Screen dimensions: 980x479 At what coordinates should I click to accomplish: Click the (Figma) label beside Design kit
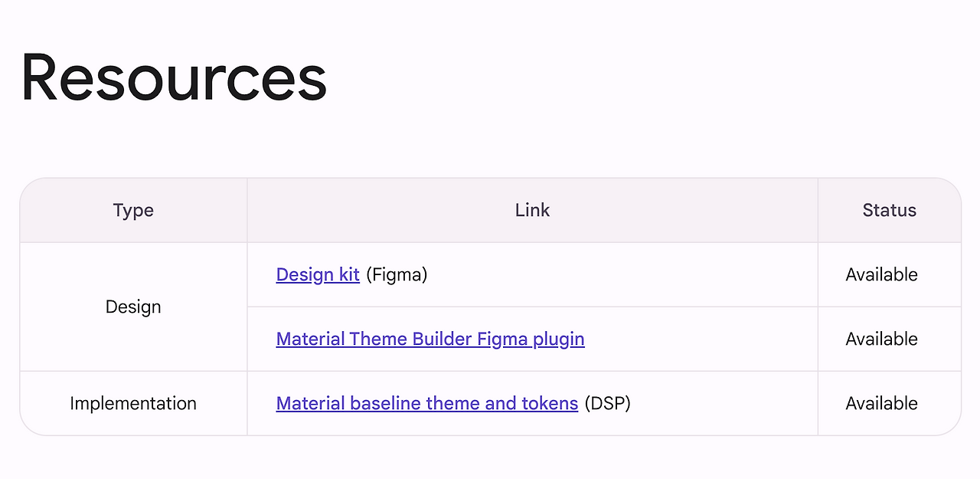(x=397, y=274)
